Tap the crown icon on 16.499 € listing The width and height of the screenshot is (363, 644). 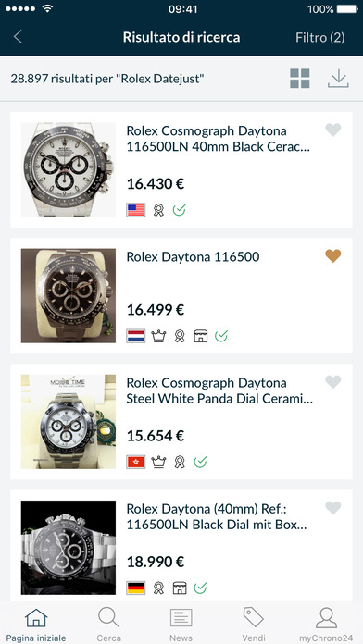click(x=158, y=337)
